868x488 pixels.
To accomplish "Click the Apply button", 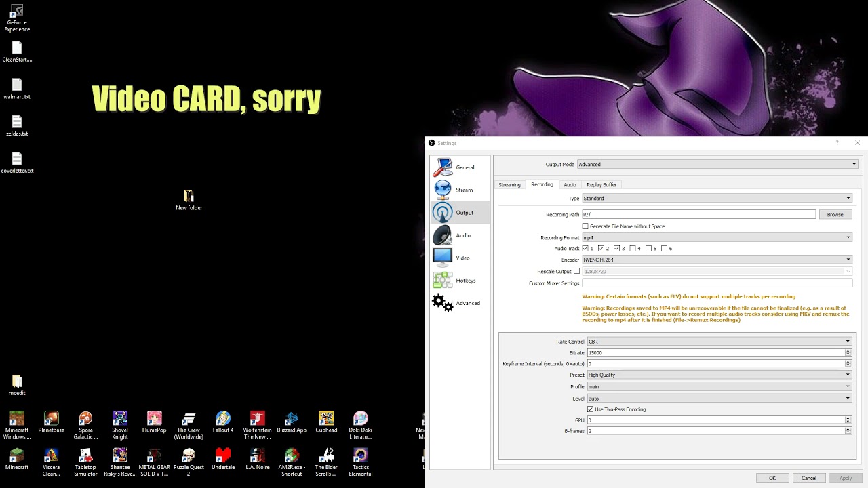I will (846, 478).
